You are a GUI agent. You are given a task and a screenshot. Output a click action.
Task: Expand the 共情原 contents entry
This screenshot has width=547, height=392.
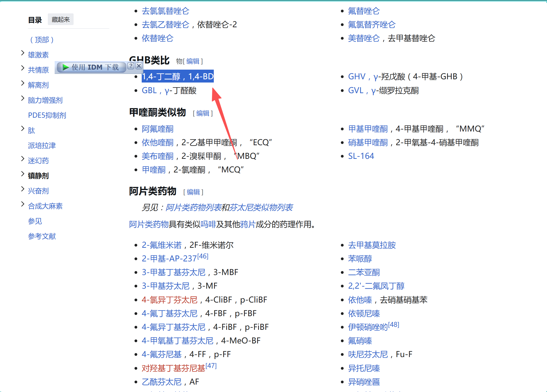pos(23,68)
